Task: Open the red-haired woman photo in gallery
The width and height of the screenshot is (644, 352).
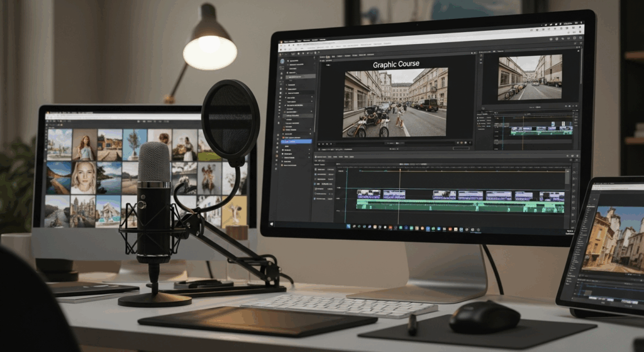Action: point(84,145)
